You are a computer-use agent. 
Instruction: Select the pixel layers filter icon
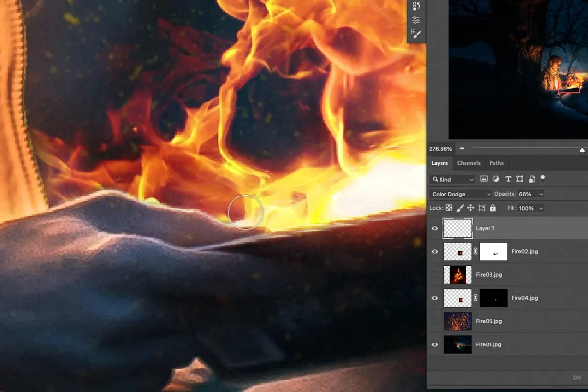484,179
